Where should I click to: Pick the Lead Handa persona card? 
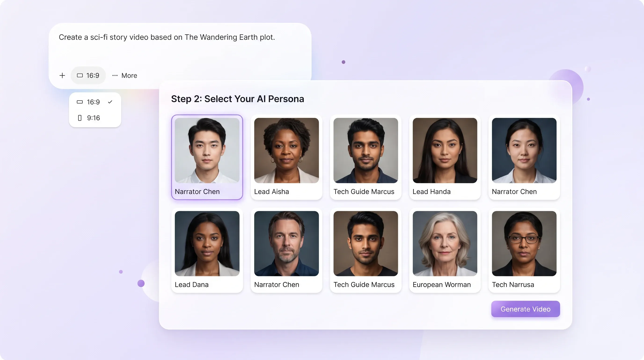(x=445, y=157)
